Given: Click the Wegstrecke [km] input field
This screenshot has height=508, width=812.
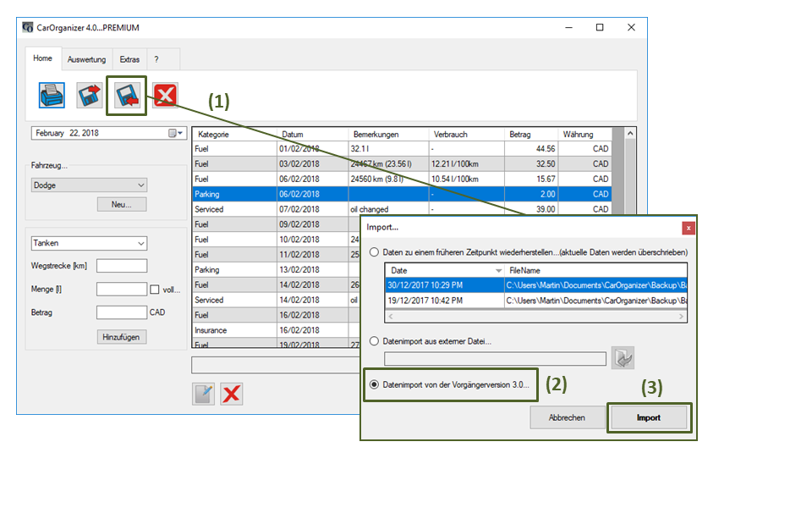Looking at the screenshot, I should pos(122,266).
